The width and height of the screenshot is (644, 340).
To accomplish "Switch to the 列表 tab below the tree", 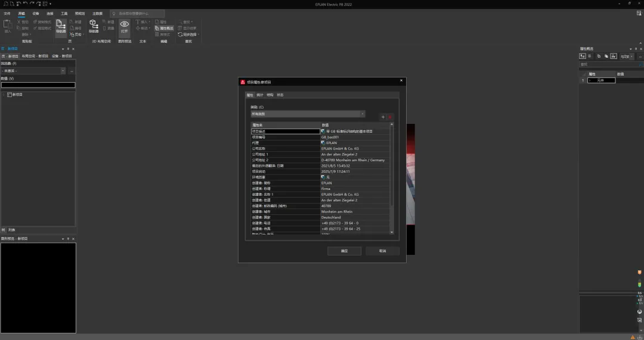I will 11,230.
